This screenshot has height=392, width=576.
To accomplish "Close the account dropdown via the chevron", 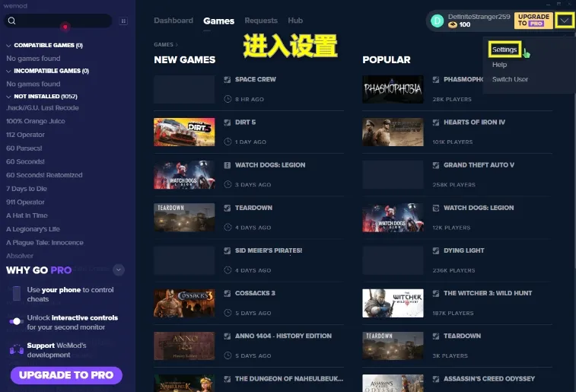I will pos(563,21).
